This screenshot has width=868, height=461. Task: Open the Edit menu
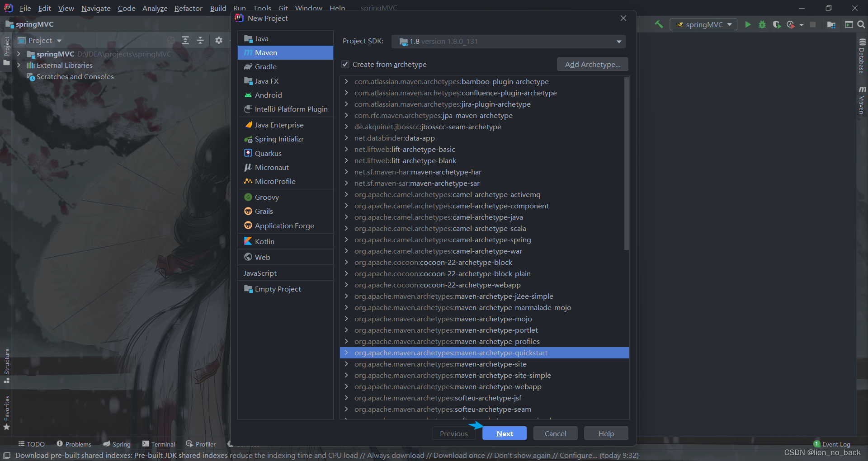(x=44, y=8)
